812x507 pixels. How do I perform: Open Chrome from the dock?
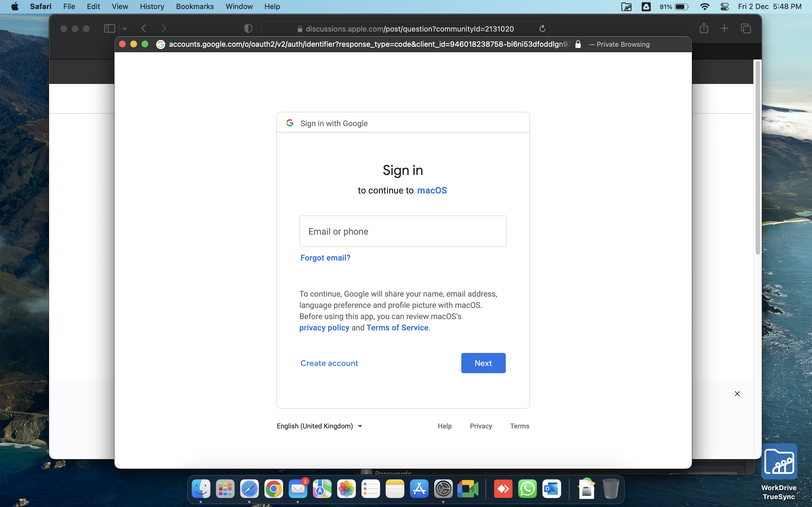[273, 489]
